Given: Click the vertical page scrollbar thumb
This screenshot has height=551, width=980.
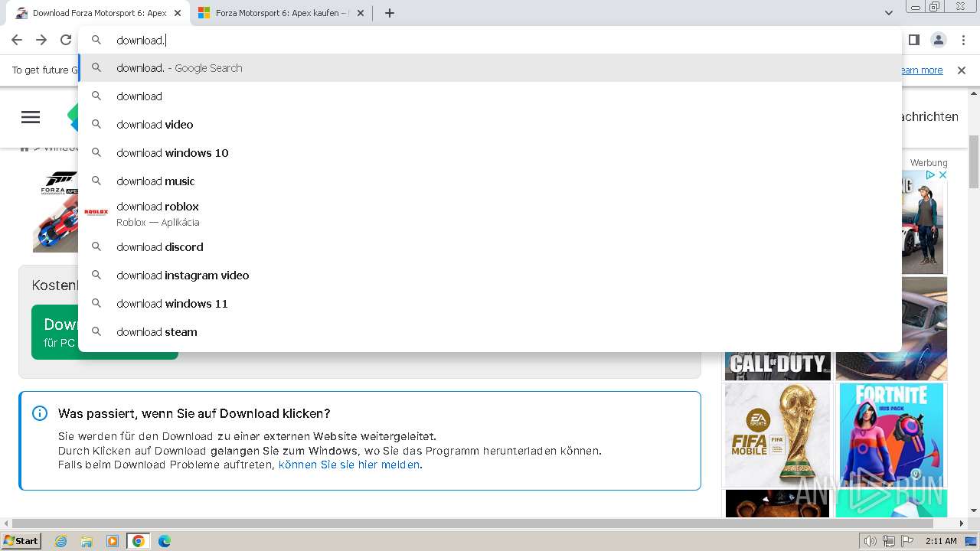Looking at the screenshot, I should (x=974, y=161).
